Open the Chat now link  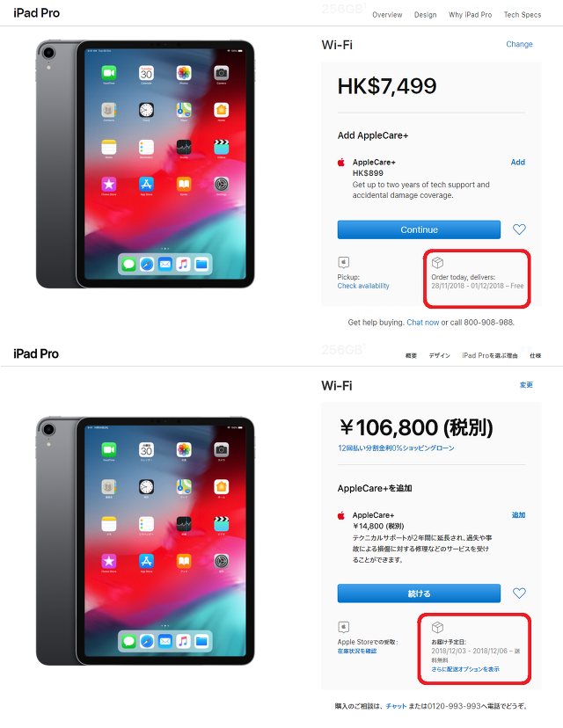click(x=423, y=322)
